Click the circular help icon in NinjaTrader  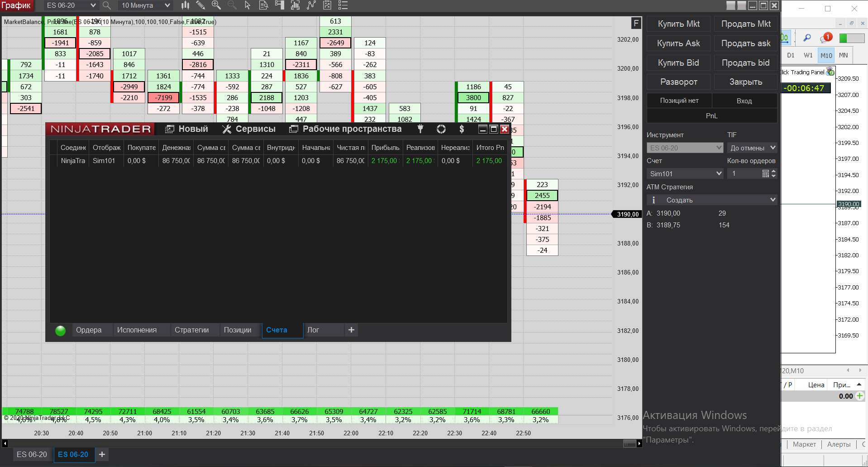tap(441, 129)
